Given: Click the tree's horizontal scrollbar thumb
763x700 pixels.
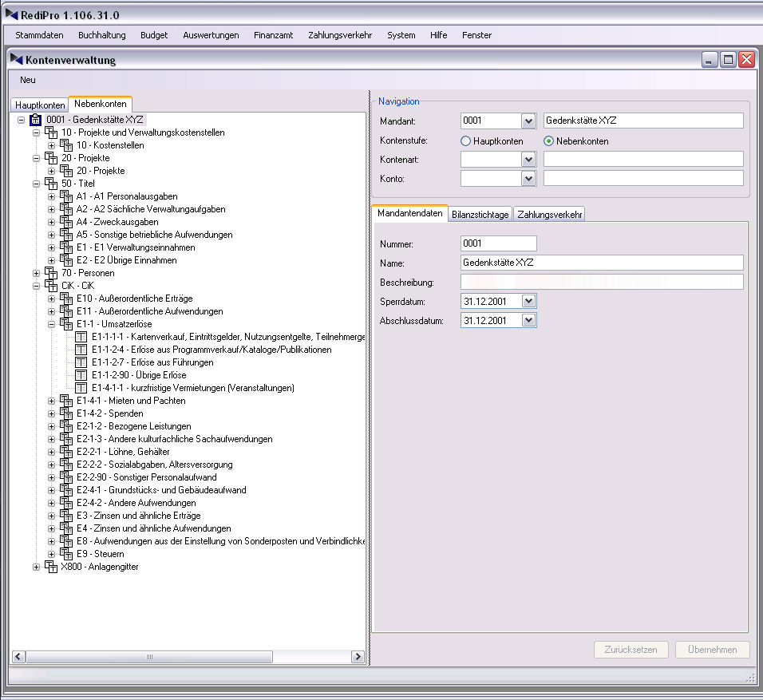Looking at the screenshot, I should tap(148, 657).
